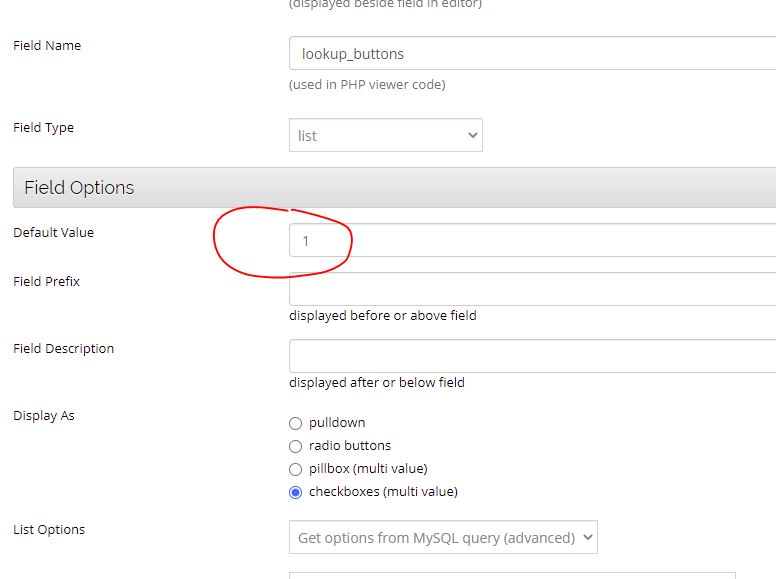Image resolution: width=776 pixels, height=579 pixels.
Task: Click the 'used in PHP viewer code' hint
Action: 367,85
